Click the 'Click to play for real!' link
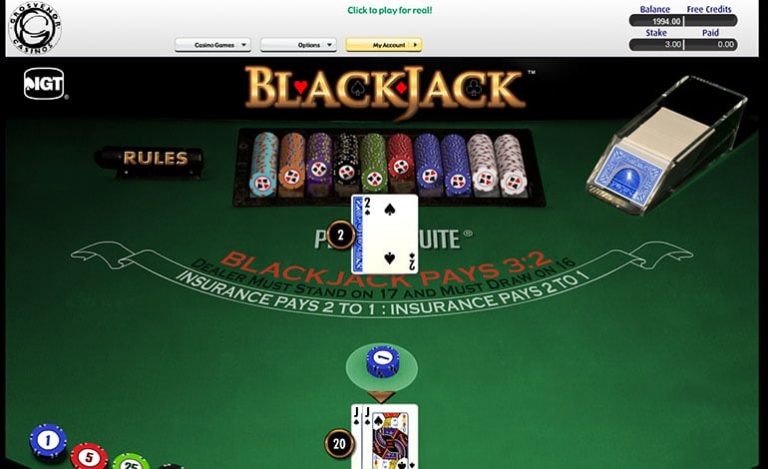Image resolution: width=768 pixels, height=469 pixels. coord(390,10)
